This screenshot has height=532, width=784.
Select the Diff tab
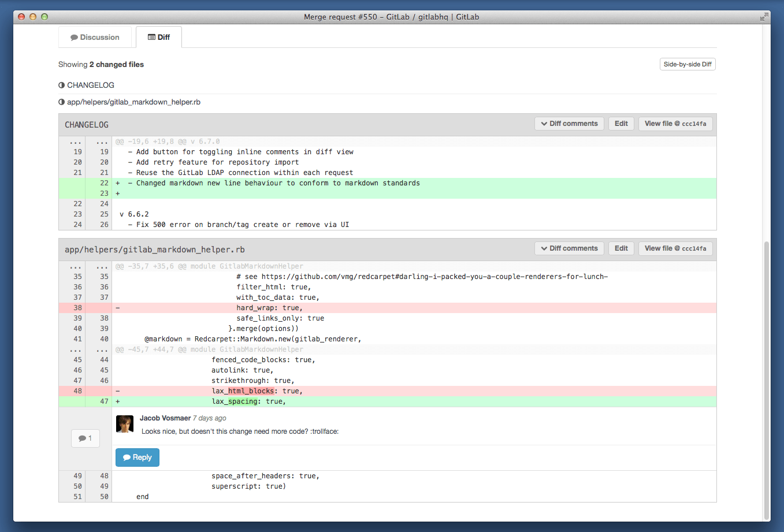(159, 38)
